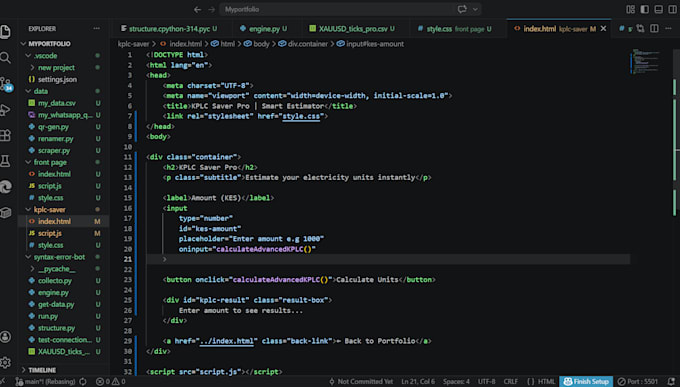680x387 pixels.
Task: Click the main branch Rebasing indicator
Action: 45,382
